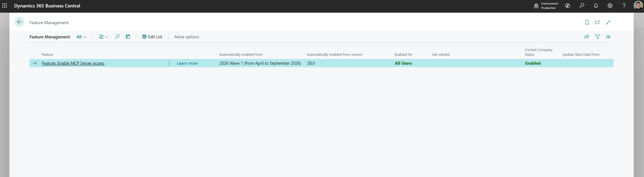Open page in a new window
Viewport: 644px width, 177px height.
597,22
